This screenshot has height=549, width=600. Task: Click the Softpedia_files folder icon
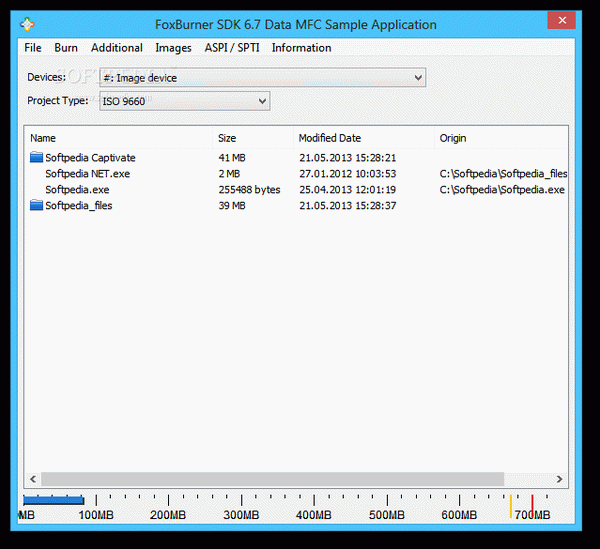tap(36, 205)
